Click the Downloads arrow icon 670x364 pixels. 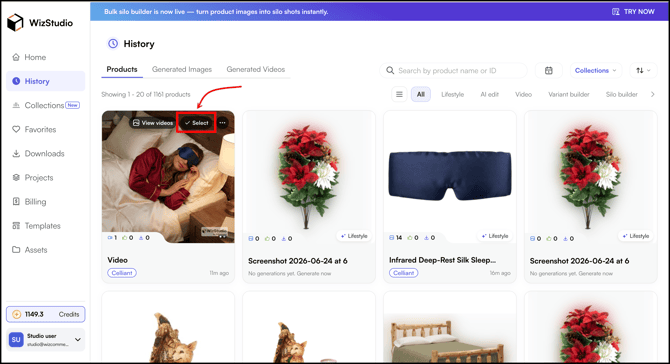pos(16,153)
